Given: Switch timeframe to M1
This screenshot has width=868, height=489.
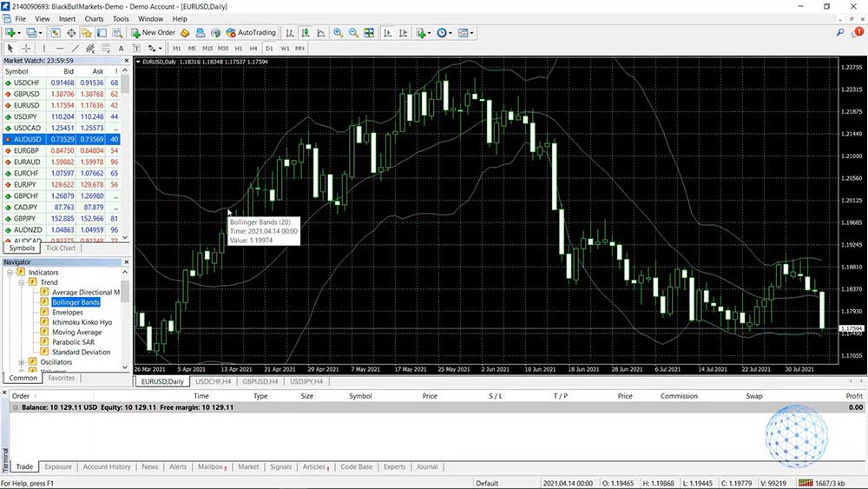Looking at the screenshot, I should point(176,49).
